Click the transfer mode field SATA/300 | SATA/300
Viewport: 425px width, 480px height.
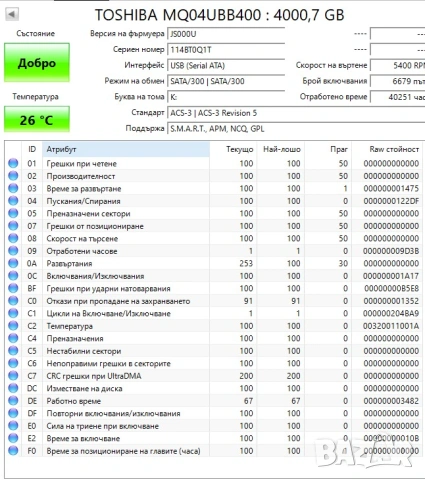click(226, 81)
